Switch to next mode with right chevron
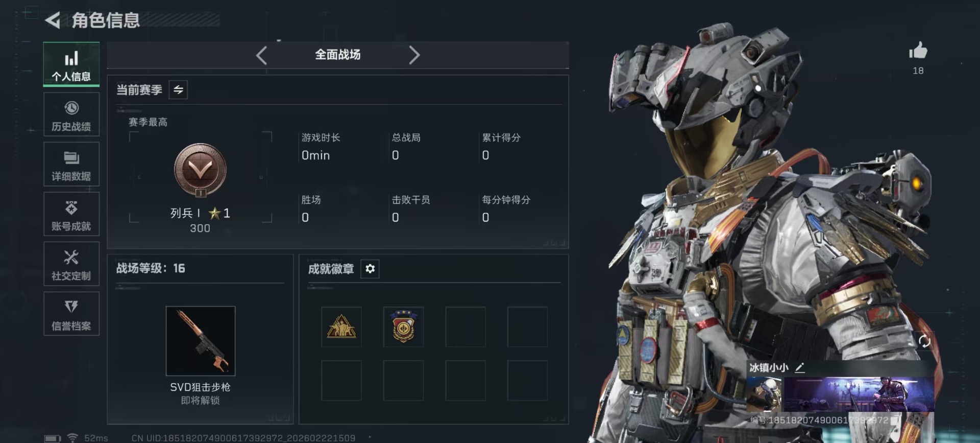 point(414,55)
